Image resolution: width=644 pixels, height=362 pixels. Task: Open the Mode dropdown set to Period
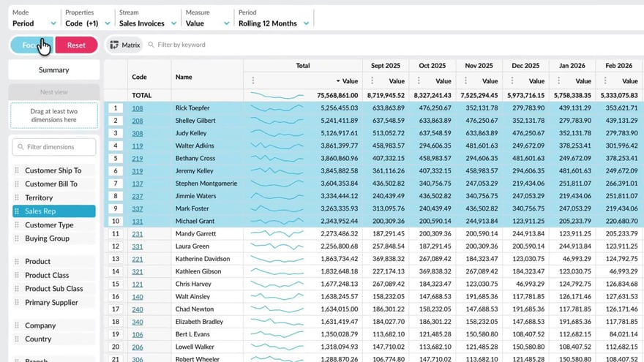click(x=34, y=19)
